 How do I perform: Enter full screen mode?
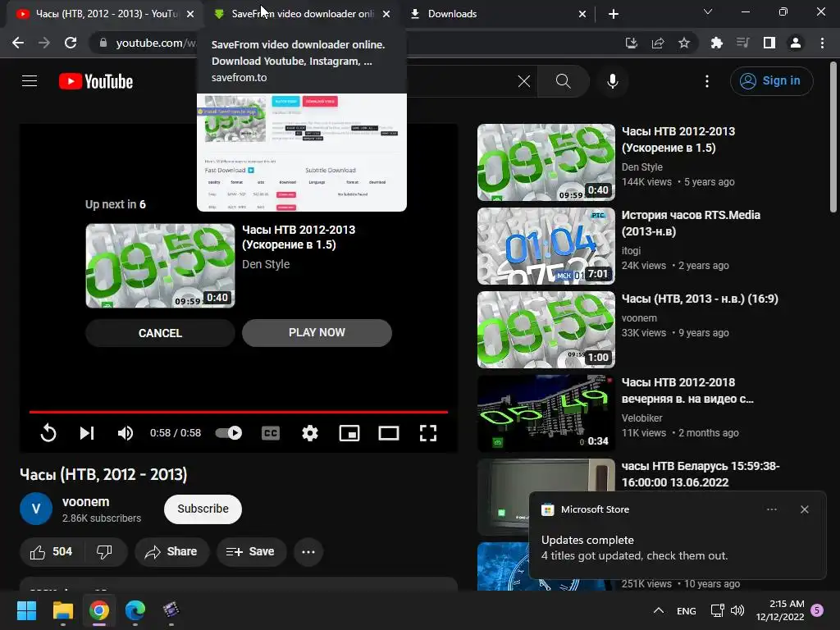click(428, 432)
